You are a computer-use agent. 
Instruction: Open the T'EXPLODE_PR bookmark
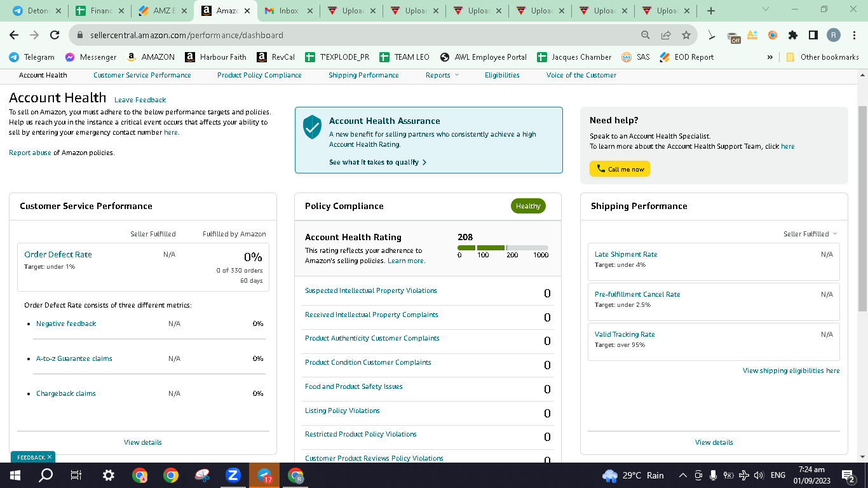click(x=337, y=57)
